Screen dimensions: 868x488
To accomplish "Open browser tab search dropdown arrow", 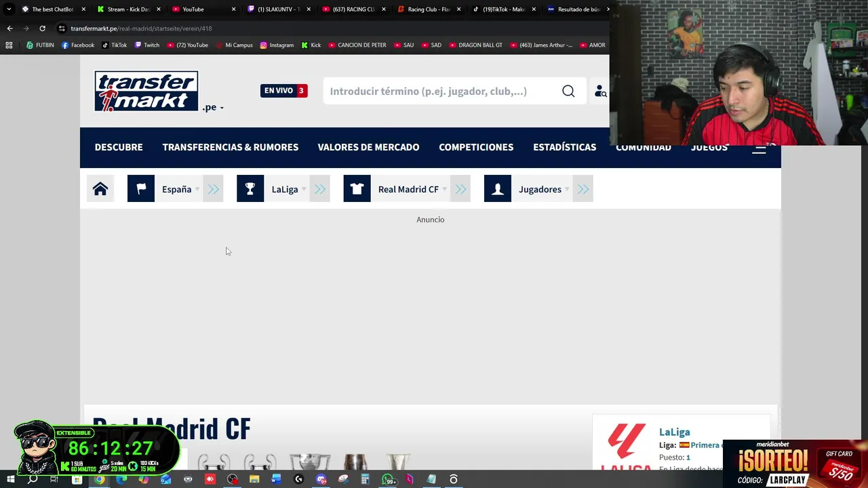I will [8, 9].
